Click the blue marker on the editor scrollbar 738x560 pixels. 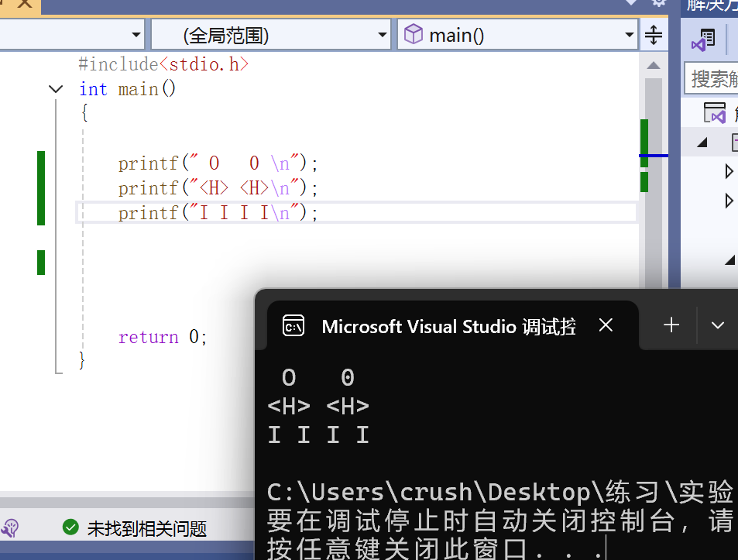click(x=653, y=156)
